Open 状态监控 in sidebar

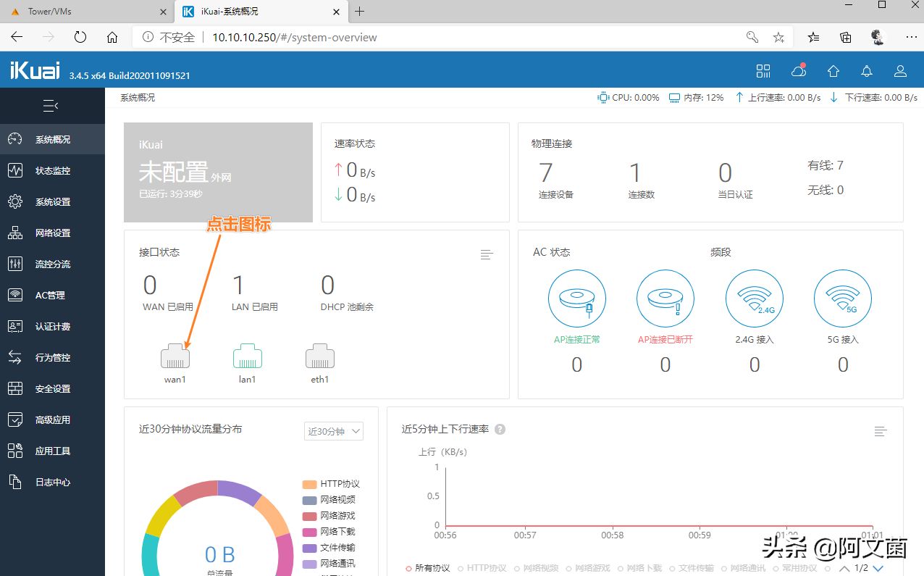(x=52, y=170)
